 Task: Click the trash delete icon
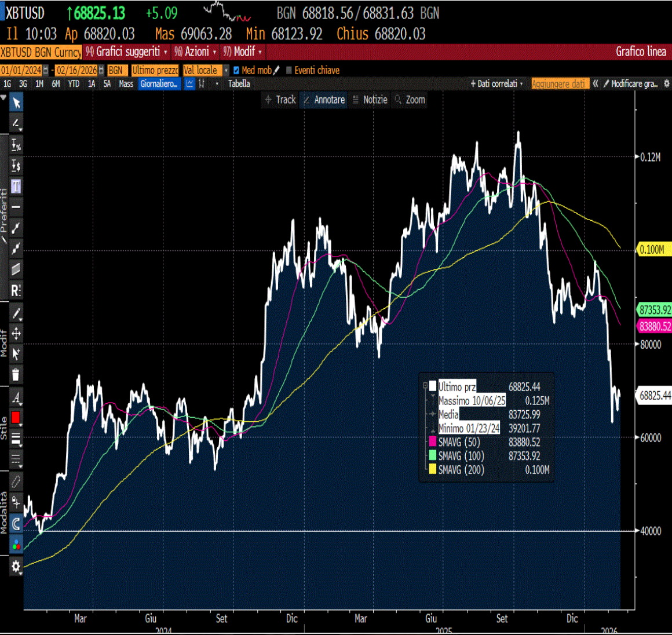tap(16, 374)
